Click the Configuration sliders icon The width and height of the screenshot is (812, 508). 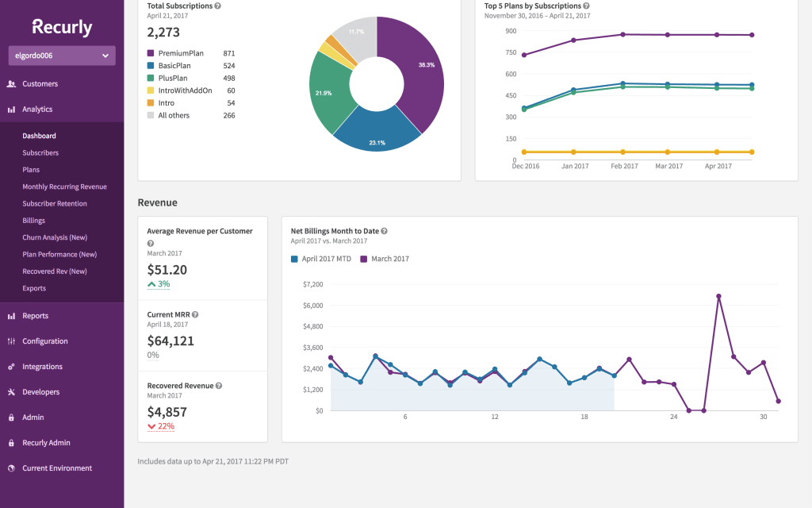click(x=11, y=341)
